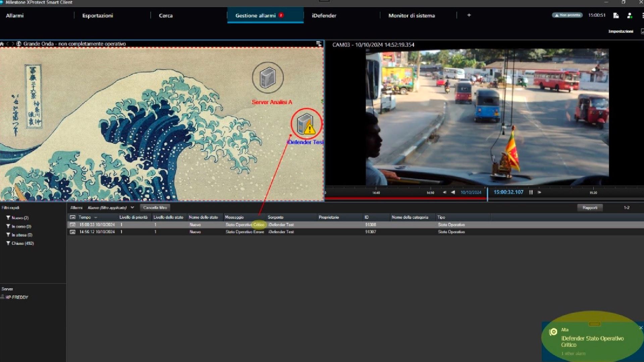Step to previous frame in playback
Viewport: 644px width, 362px height.
444,192
